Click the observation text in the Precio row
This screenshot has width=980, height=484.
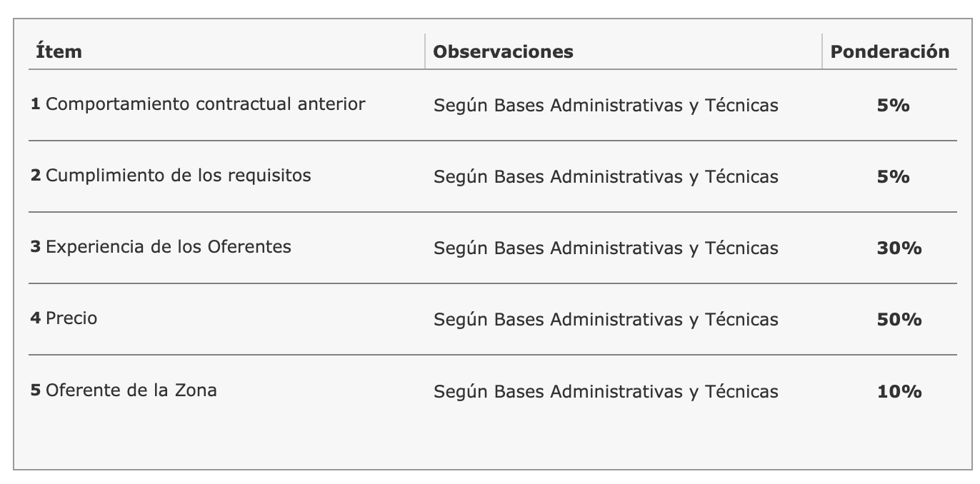point(606,320)
